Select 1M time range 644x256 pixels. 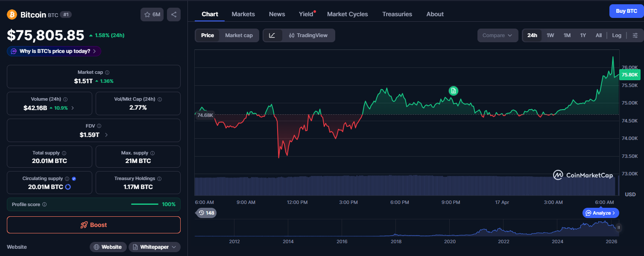567,35
